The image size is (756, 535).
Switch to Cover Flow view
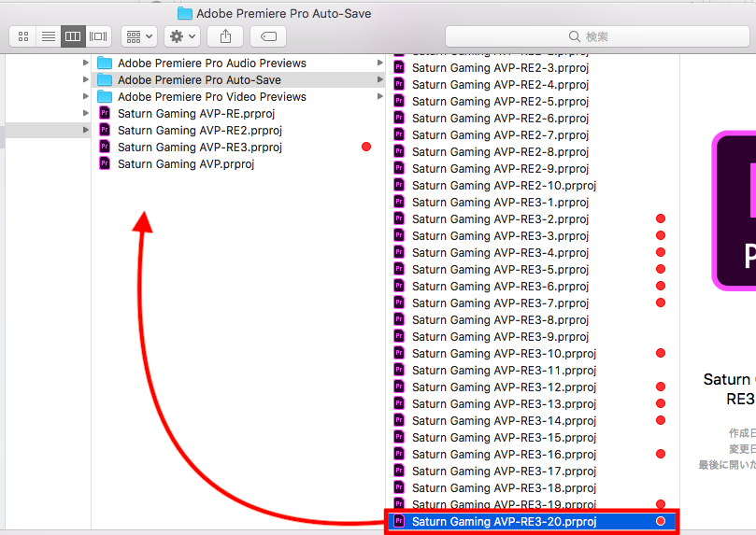(x=98, y=36)
